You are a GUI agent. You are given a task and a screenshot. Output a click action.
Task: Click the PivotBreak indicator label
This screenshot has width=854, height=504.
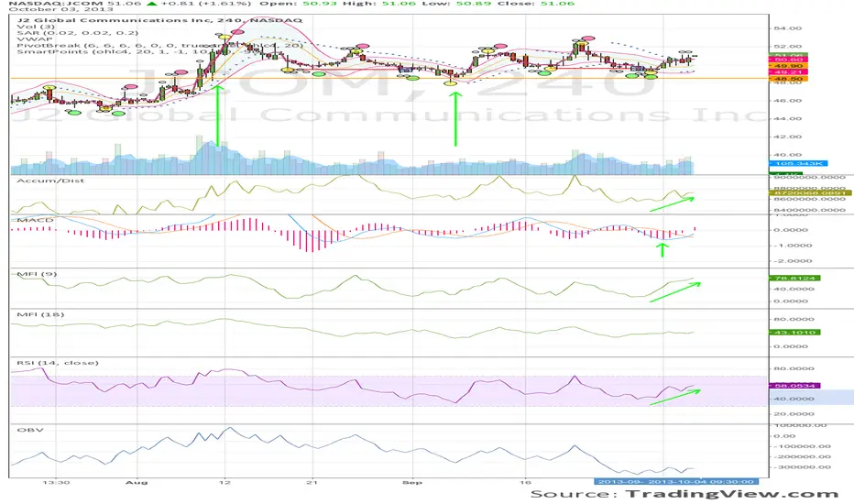(x=159, y=45)
